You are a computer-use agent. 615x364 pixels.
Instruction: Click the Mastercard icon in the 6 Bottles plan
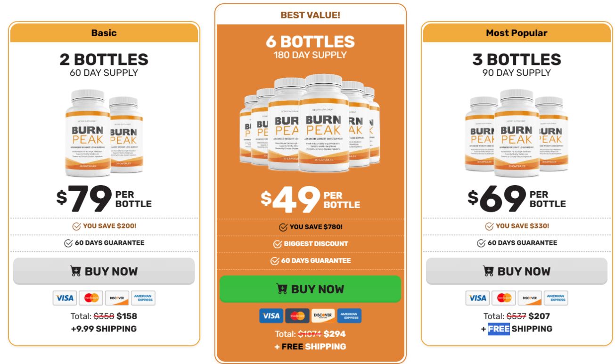click(297, 315)
